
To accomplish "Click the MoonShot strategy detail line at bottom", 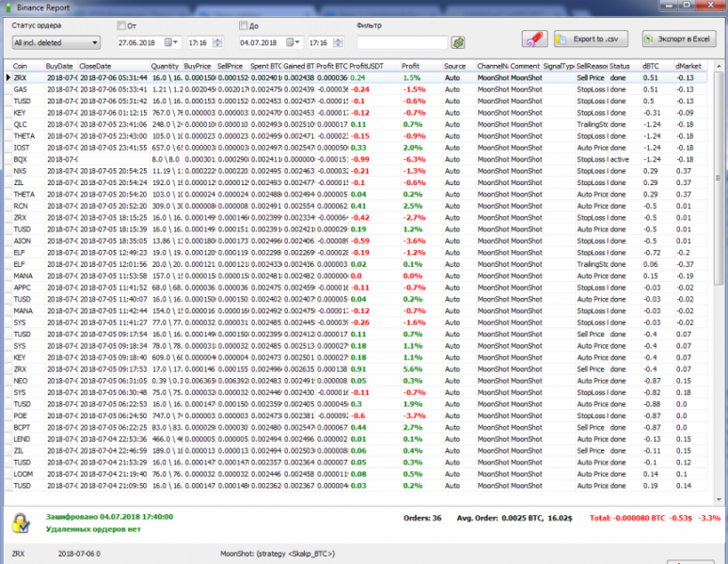I will (277, 554).
